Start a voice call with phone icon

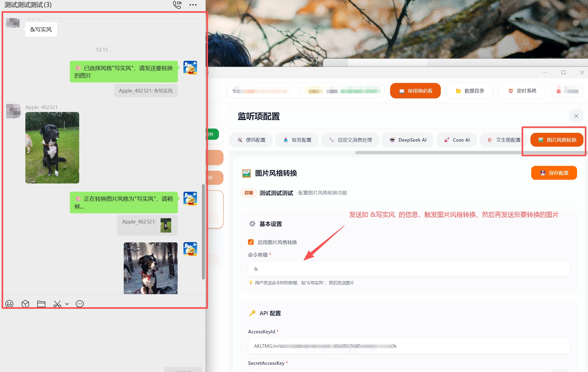point(177,5)
